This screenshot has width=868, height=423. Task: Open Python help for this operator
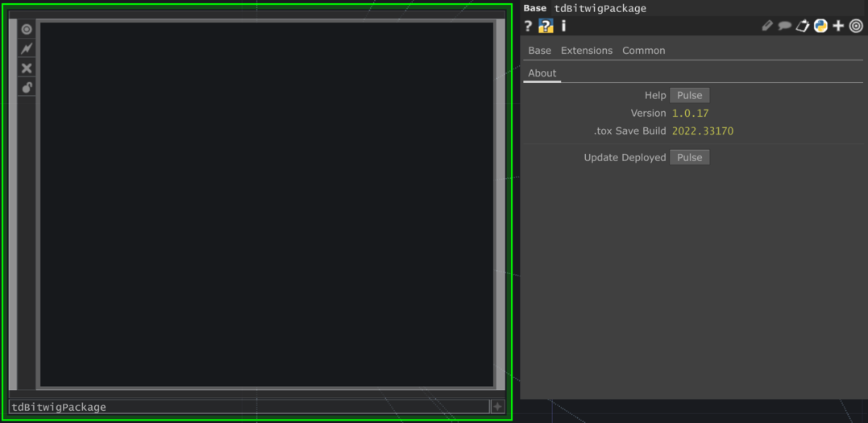[546, 26]
